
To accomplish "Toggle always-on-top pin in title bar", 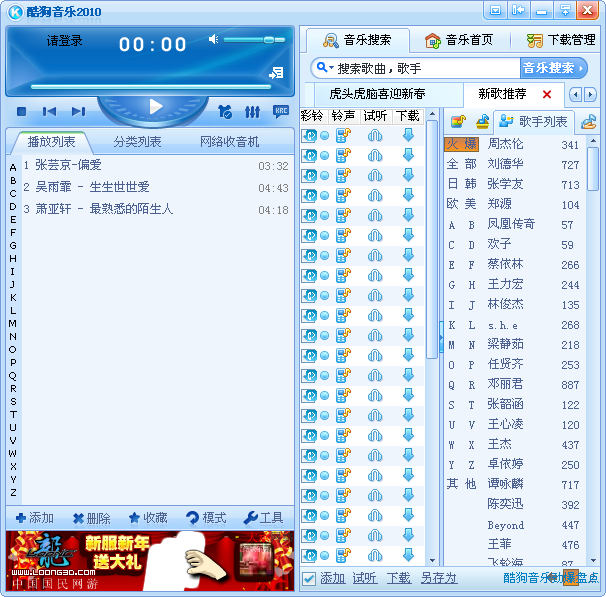I will pos(565,10).
